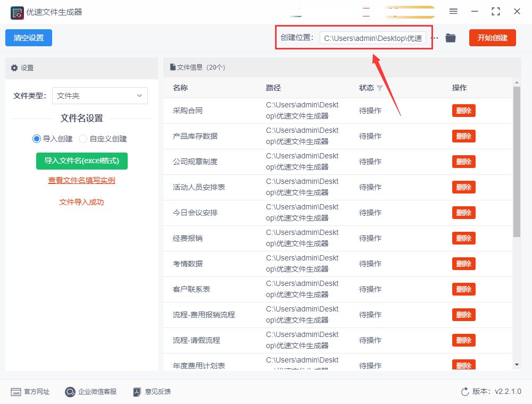Open the folder icon next to 创建位置

pos(451,38)
